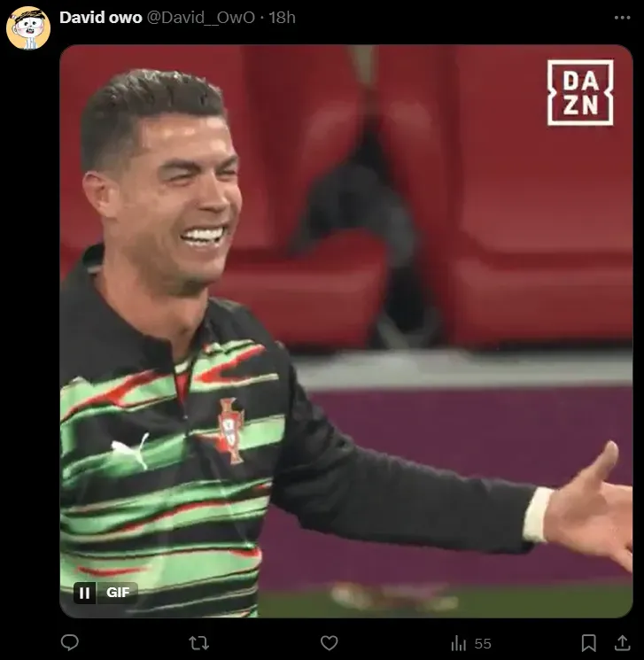Click the GIF label badge
Image resolution: width=644 pixels, height=660 pixels.
click(118, 593)
